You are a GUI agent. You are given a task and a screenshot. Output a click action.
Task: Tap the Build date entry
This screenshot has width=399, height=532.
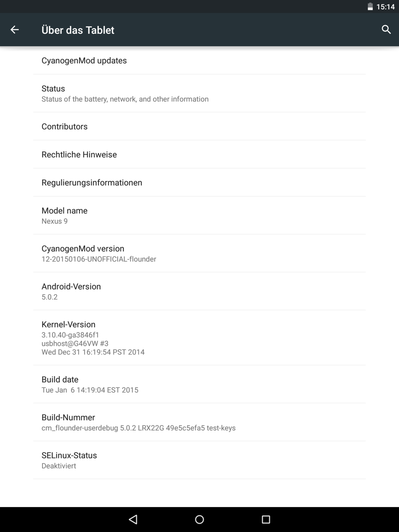click(x=199, y=384)
